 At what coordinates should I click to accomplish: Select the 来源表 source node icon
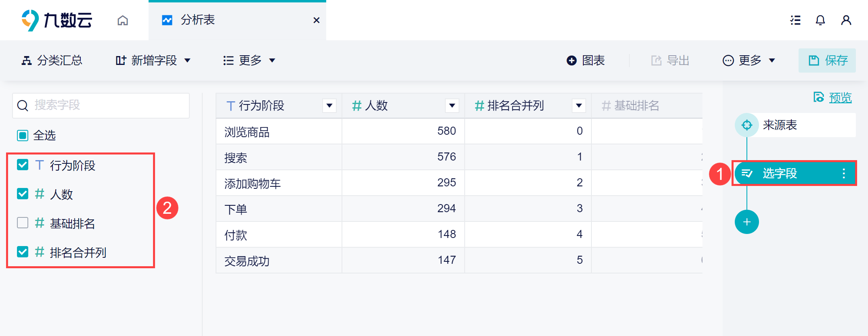tap(746, 125)
